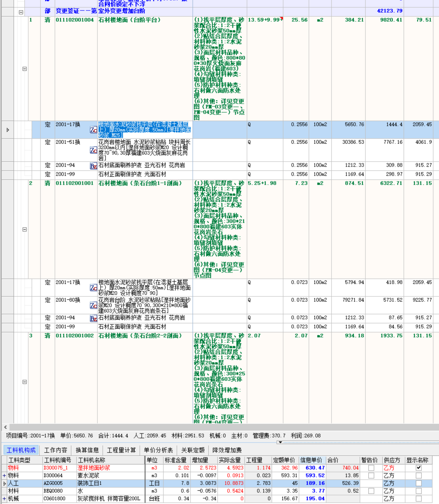
Task: Select code 011102001002
Action: pyautogui.click(x=75, y=336)
